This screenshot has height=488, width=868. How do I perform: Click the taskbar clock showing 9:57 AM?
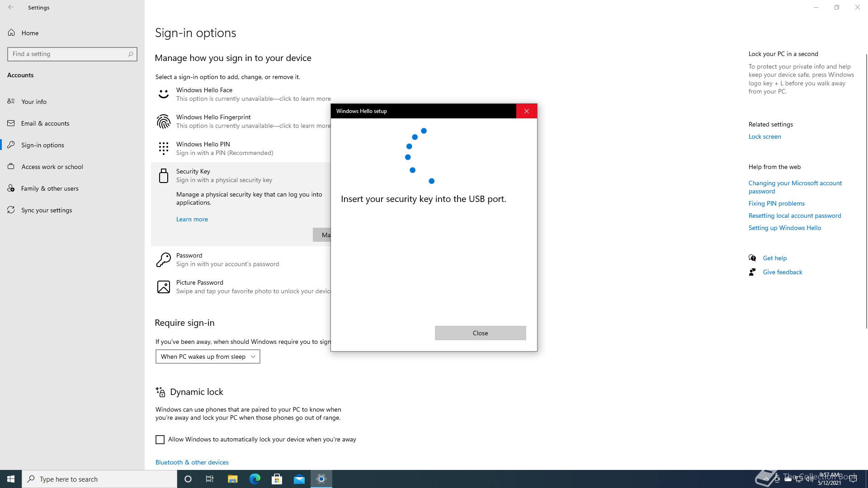point(829,479)
